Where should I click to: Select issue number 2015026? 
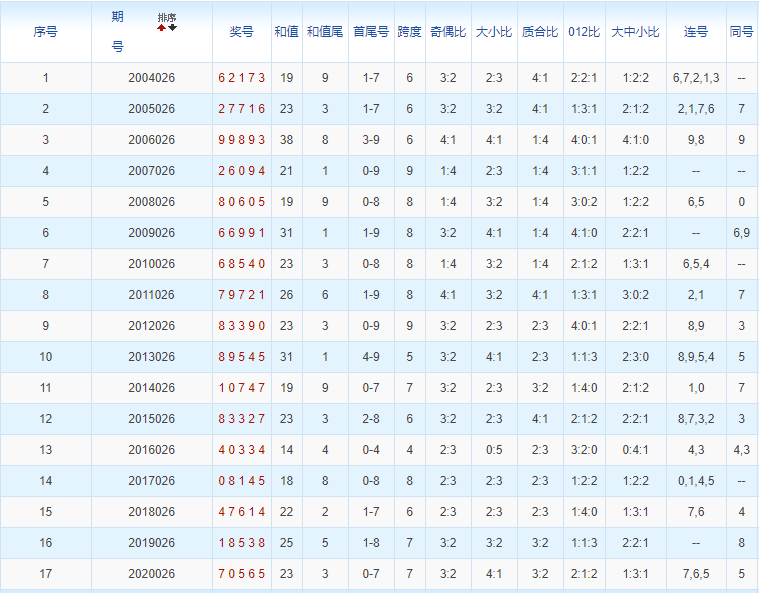(152, 419)
